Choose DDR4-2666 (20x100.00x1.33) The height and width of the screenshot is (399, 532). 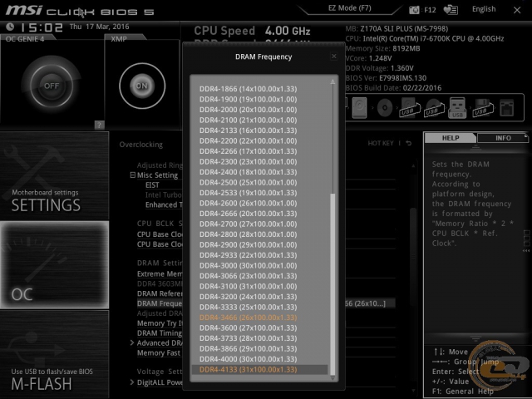248,214
